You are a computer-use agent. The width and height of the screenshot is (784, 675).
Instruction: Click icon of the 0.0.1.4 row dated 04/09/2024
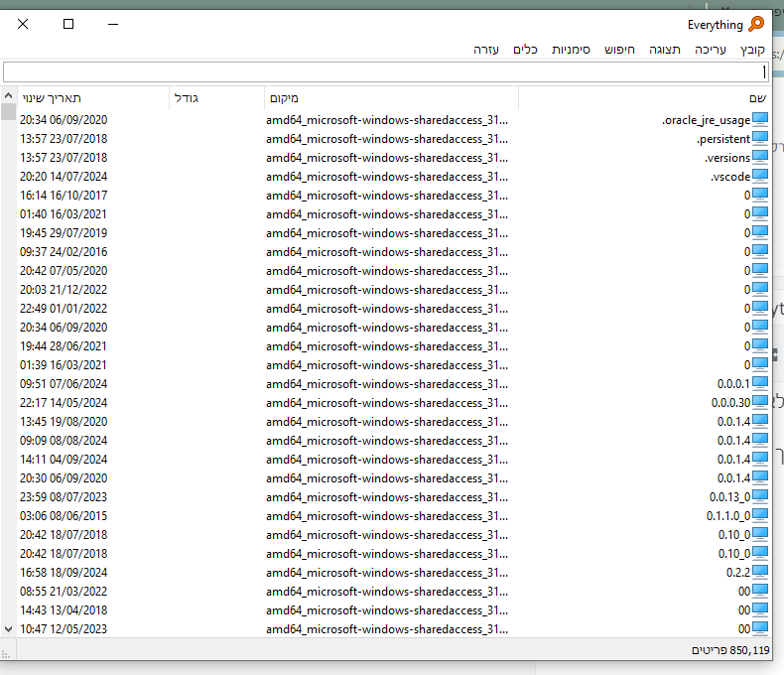click(760, 459)
